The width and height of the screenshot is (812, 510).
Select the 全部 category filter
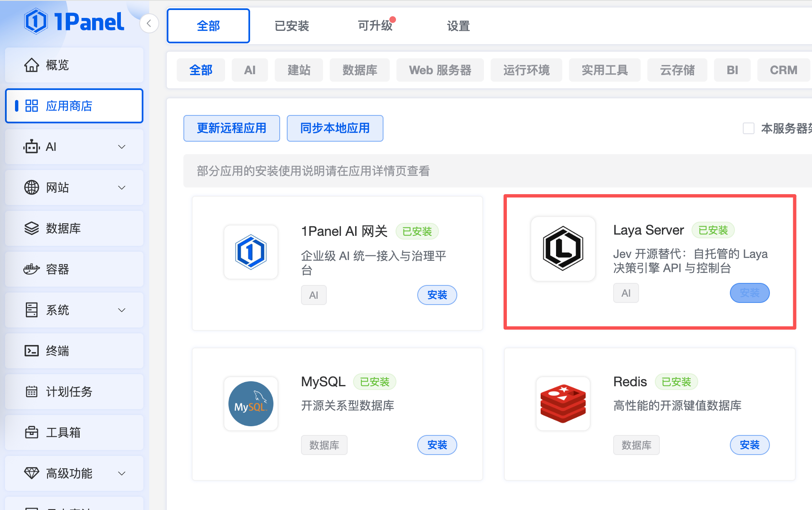click(201, 70)
